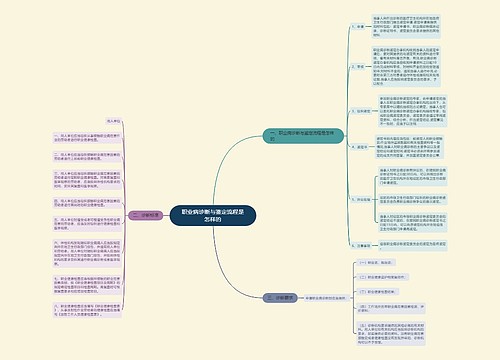Select the item (一) 职业史、既往史

click(x=376, y=262)
